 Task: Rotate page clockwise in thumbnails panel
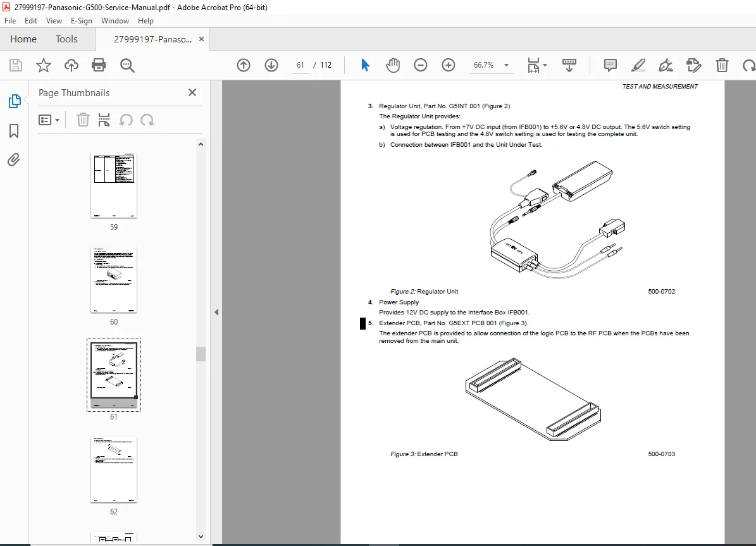147,120
